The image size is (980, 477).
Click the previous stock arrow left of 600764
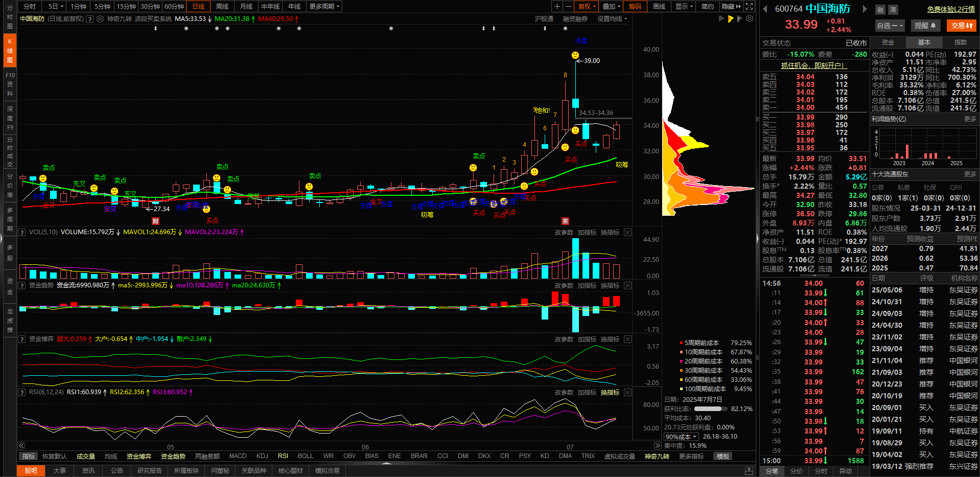[765, 9]
